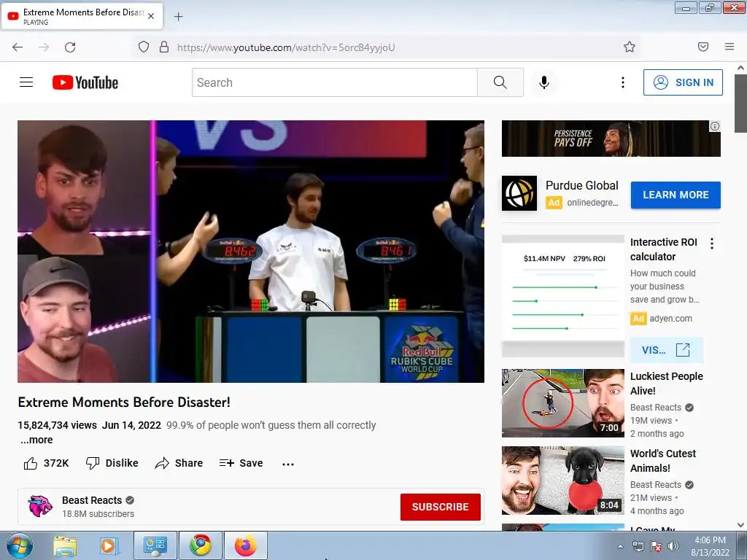Go back with browser back arrow
This screenshot has width=747, height=560.
click(x=18, y=47)
